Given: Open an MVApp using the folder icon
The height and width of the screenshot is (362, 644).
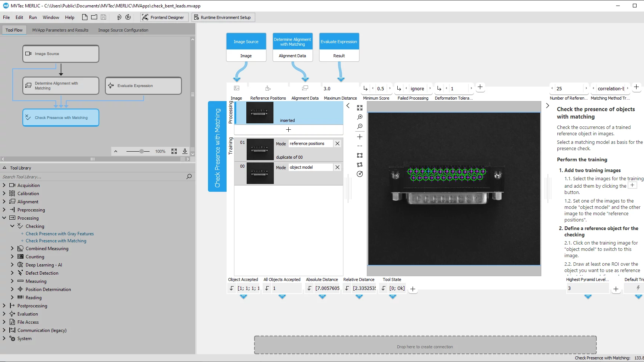Looking at the screenshot, I should (x=94, y=17).
